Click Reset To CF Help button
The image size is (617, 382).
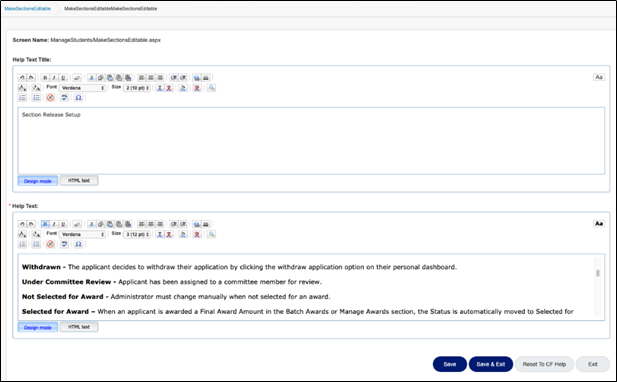pos(544,364)
